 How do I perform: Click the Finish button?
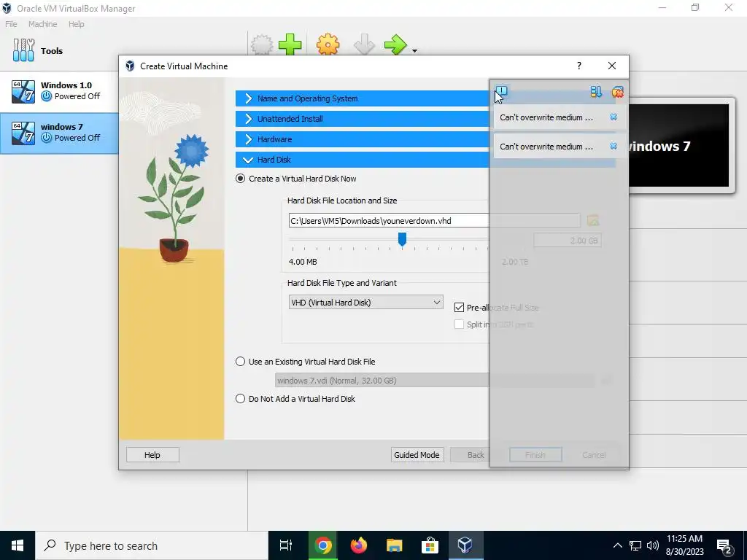[535, 455]
